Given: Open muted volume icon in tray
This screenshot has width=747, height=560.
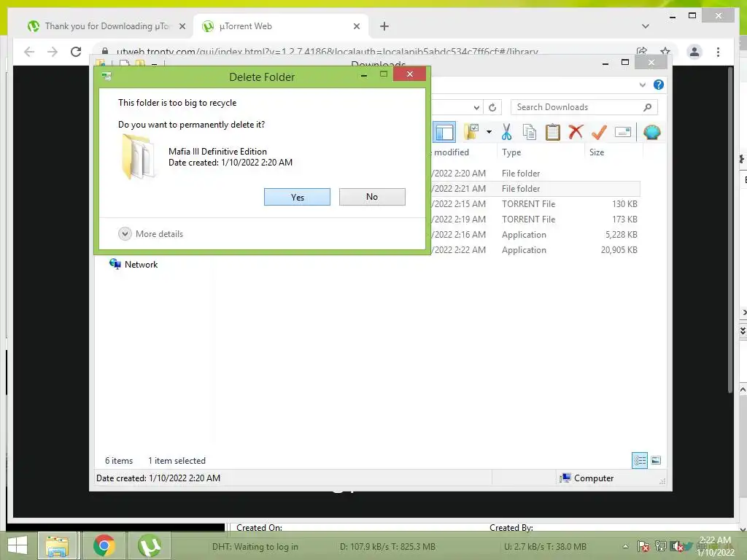Looking at the screenshot, I should (676, 547).
